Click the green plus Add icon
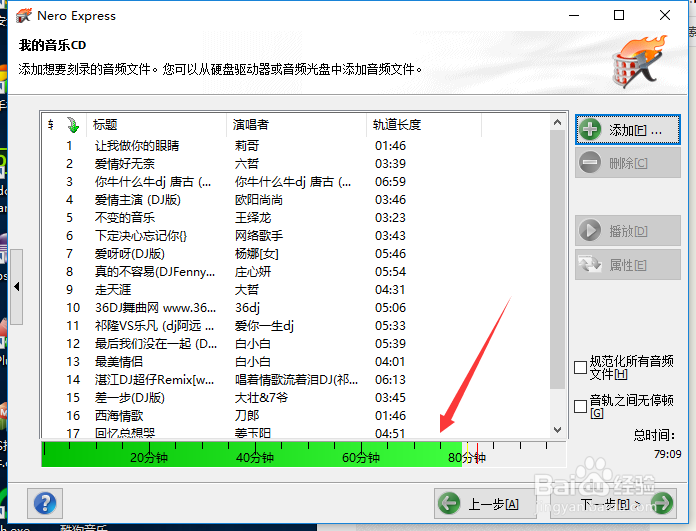 (590, 130)
